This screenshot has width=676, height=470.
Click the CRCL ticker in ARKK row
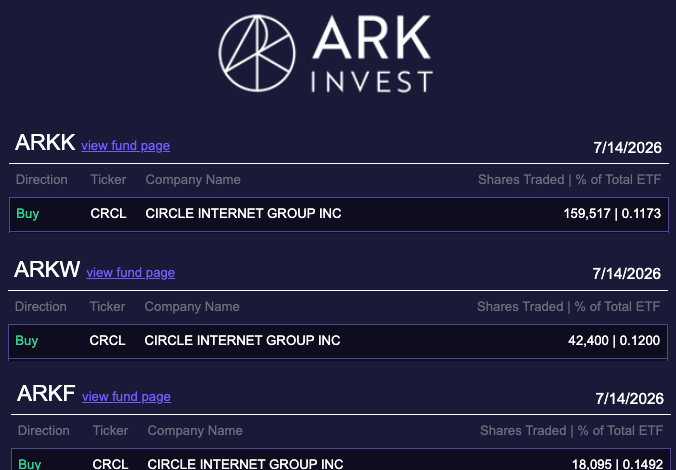tap(108, 213)
